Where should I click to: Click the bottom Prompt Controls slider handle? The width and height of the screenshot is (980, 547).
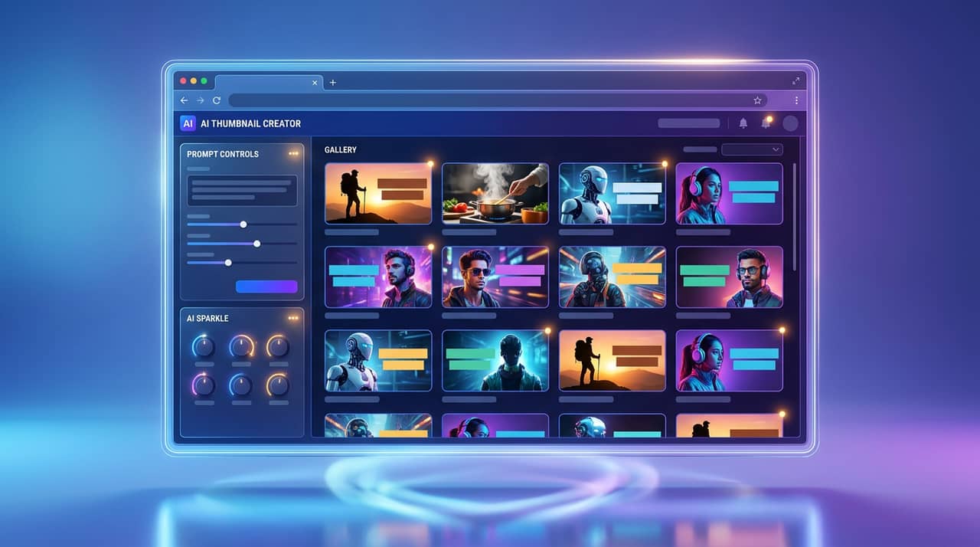tap(228, 263)
